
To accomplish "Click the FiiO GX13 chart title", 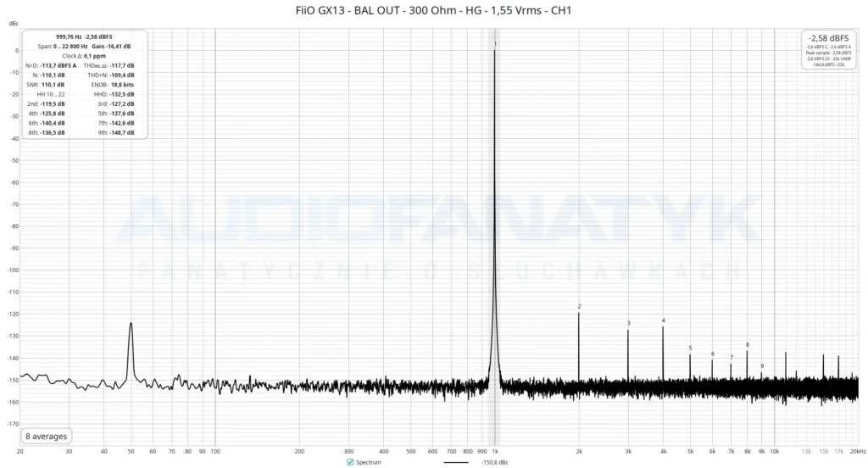I will pos(433,10).
